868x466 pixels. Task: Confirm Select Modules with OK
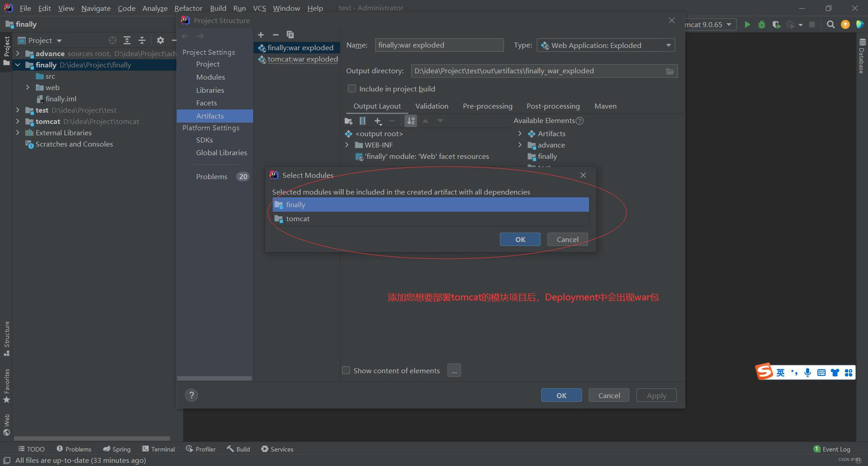tap(520, 239)
